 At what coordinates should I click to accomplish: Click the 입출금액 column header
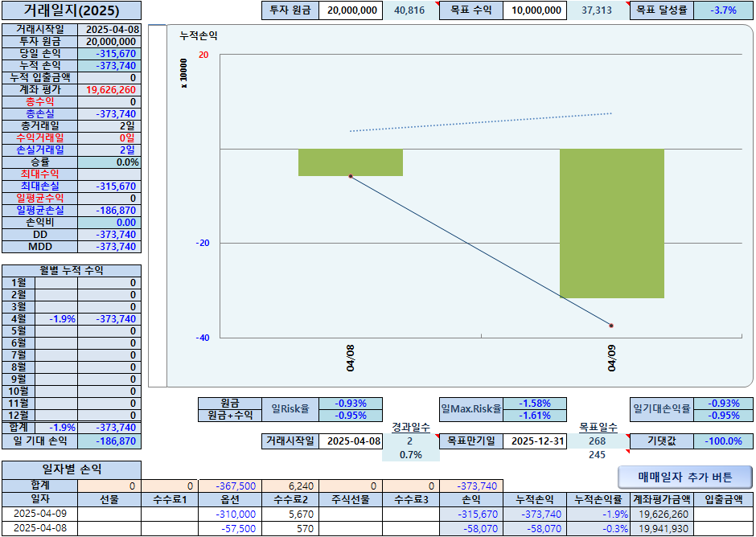click(x=723, y=499)
